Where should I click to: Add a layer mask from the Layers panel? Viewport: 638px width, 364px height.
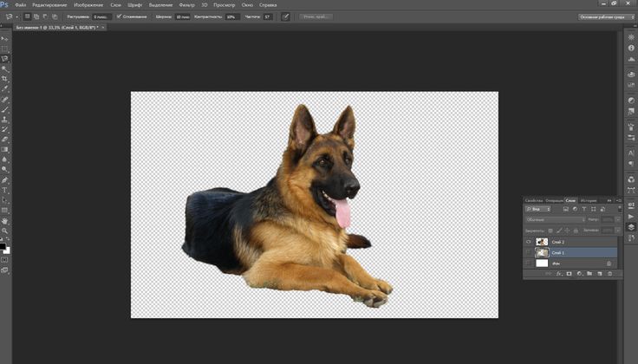tap(569, 274)
